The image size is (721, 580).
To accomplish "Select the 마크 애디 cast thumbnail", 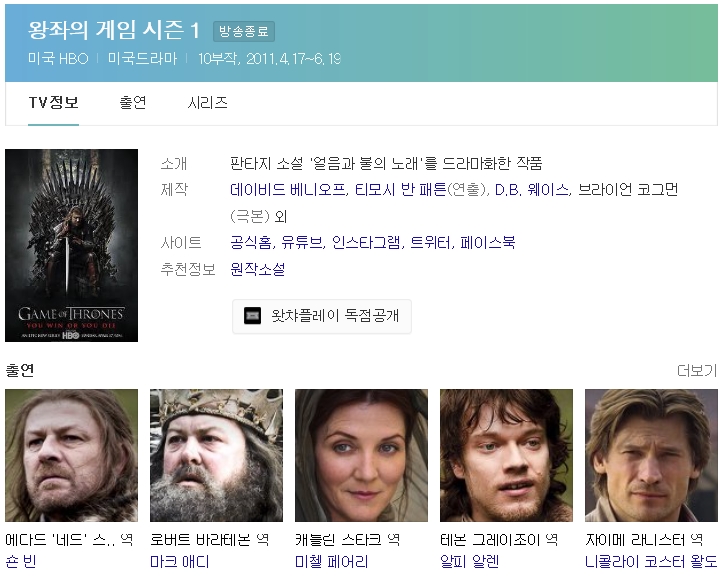I will (216, 455).
